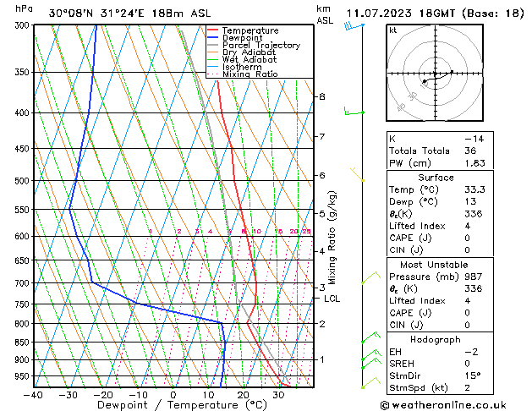This screenshot has width=532, height=411.
Task: Click the Parcel Trajectory legend label
Action: pyautogui.click(x=261, y=45)
